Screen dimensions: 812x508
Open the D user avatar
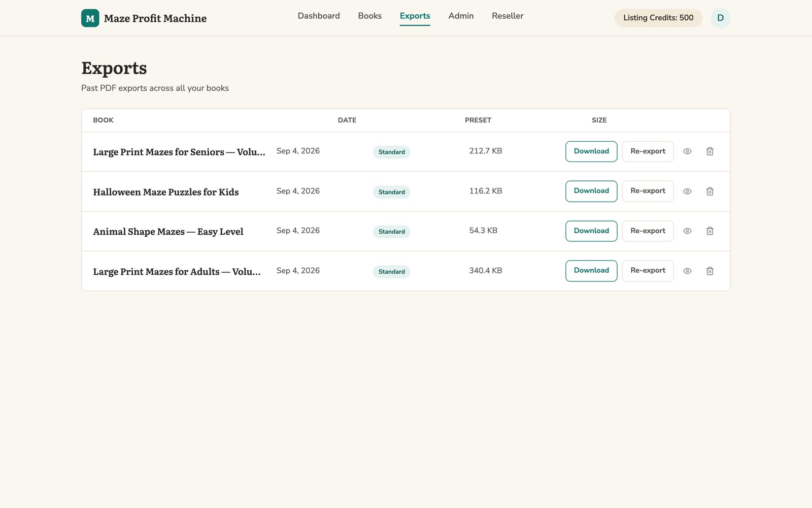(x=720, y=18)
